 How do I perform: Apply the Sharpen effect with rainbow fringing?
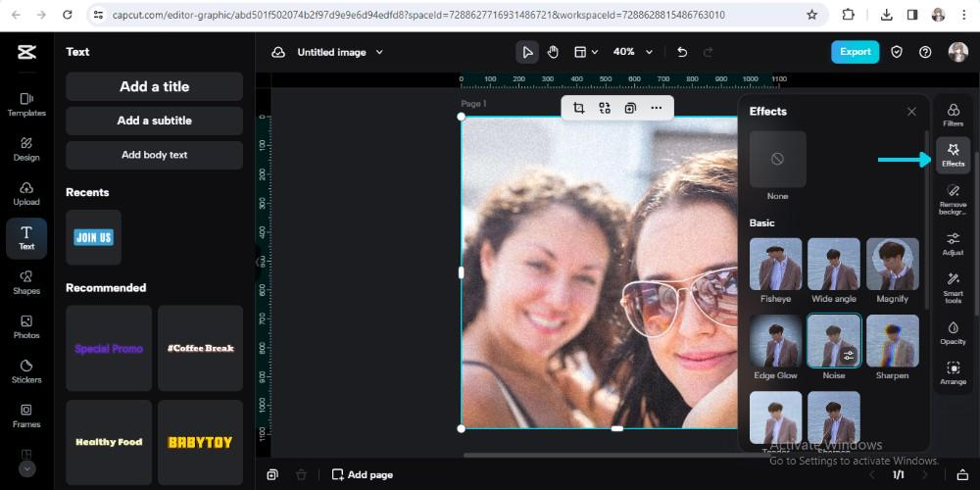click(x=893, y=341)
